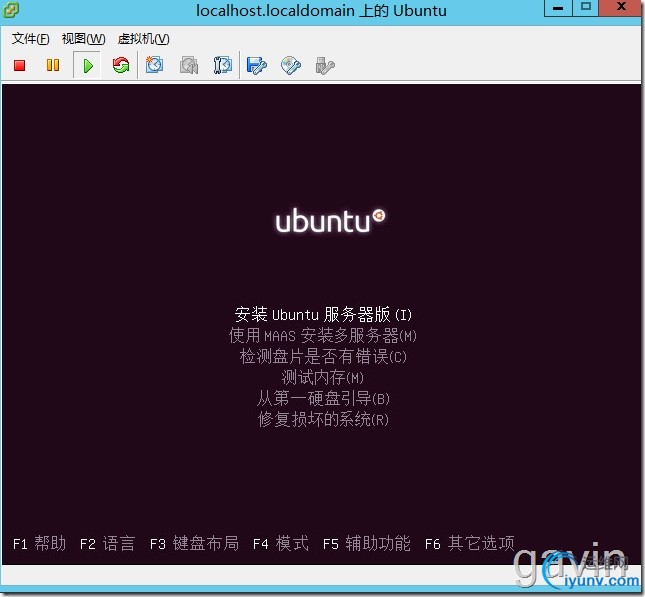
Task: Click F5 辅助功能 at the bottom
Action: [367, 544]
